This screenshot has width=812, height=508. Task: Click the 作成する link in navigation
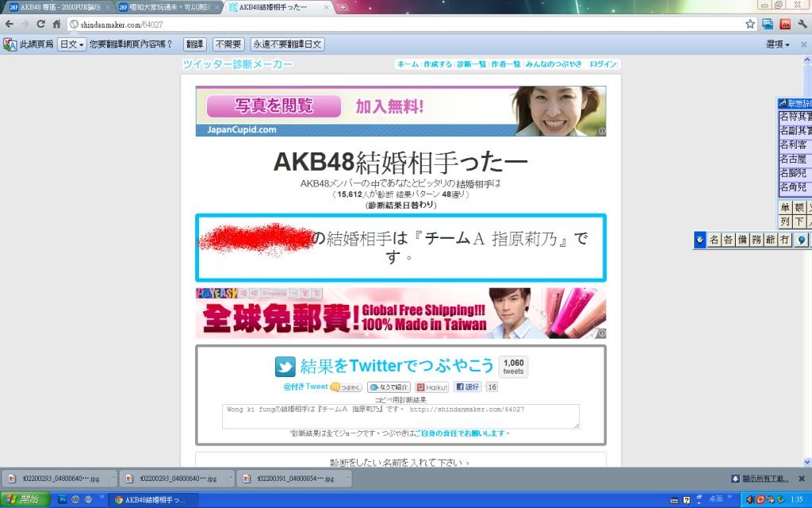click(437, 64)
